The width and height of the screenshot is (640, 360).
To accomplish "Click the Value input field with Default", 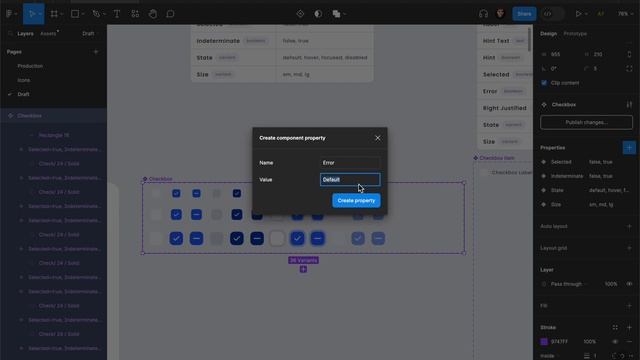I will point(350,180).
